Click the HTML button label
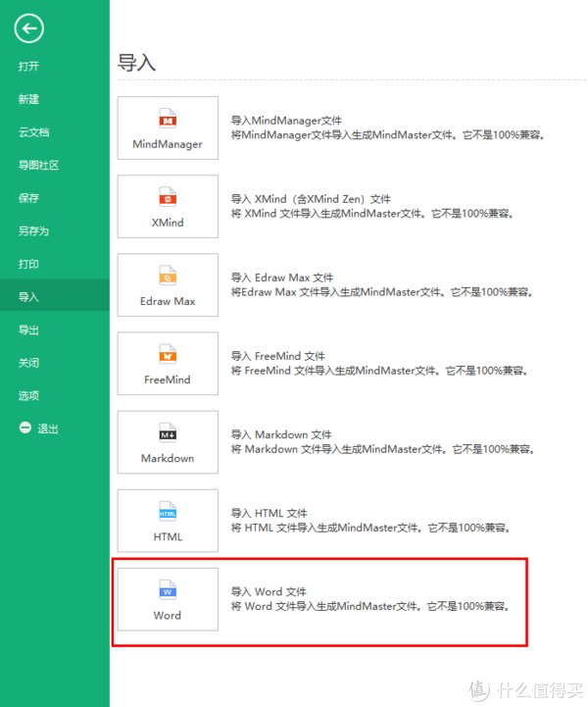Image resolution: width=588 pixels, height=707 pixels. pyautogui.click(x=168, y=536)
